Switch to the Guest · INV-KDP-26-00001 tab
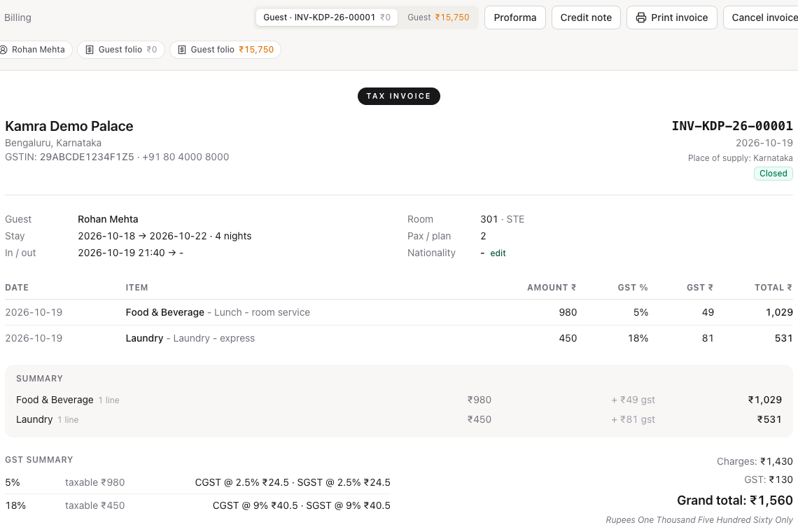Viewport: 798px width, 532px height. pos(327,17)
